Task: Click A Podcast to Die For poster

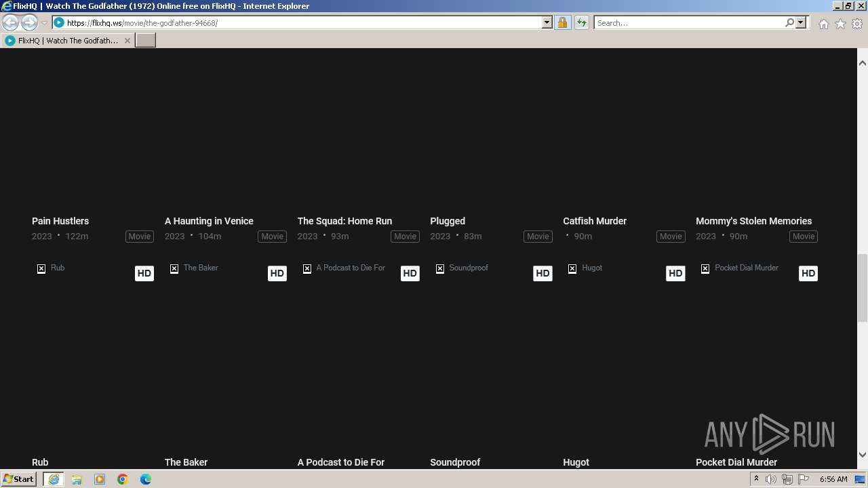Action: pos(307,269)
